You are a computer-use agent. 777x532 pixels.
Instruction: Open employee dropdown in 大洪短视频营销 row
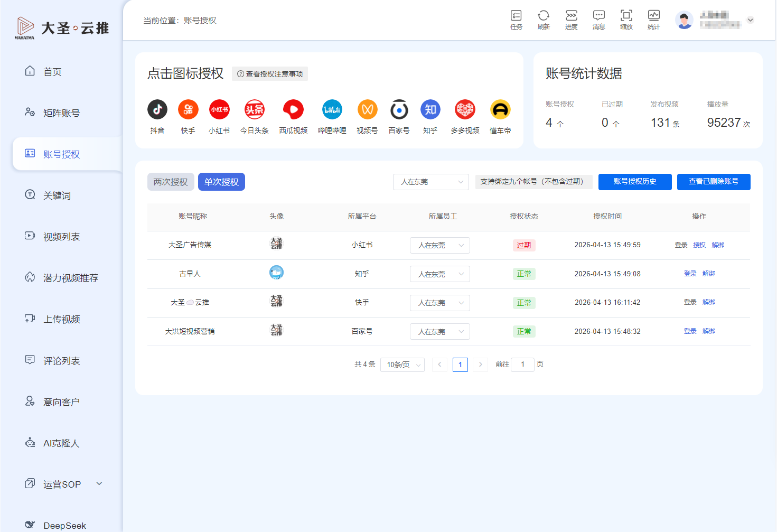tap(440, 332)
